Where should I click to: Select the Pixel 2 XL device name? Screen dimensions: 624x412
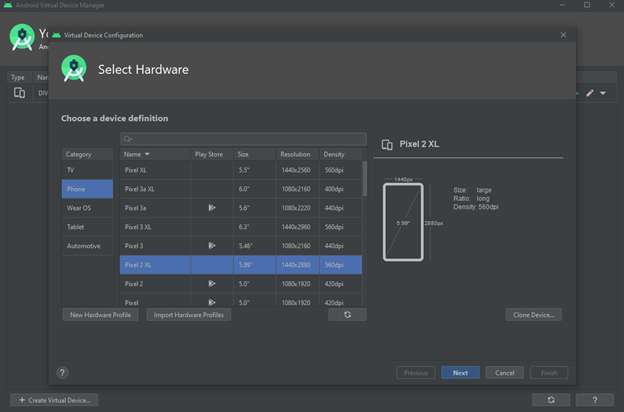point(138,265)
